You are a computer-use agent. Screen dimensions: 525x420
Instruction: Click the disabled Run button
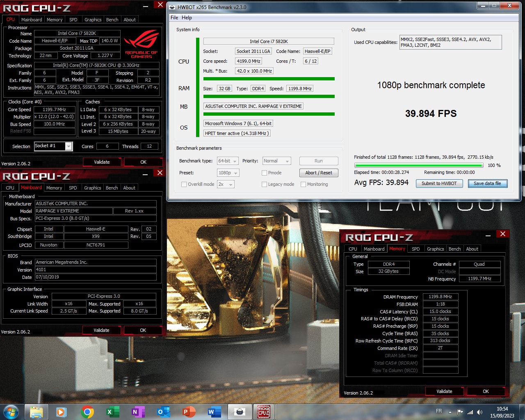tap(319, 161)
